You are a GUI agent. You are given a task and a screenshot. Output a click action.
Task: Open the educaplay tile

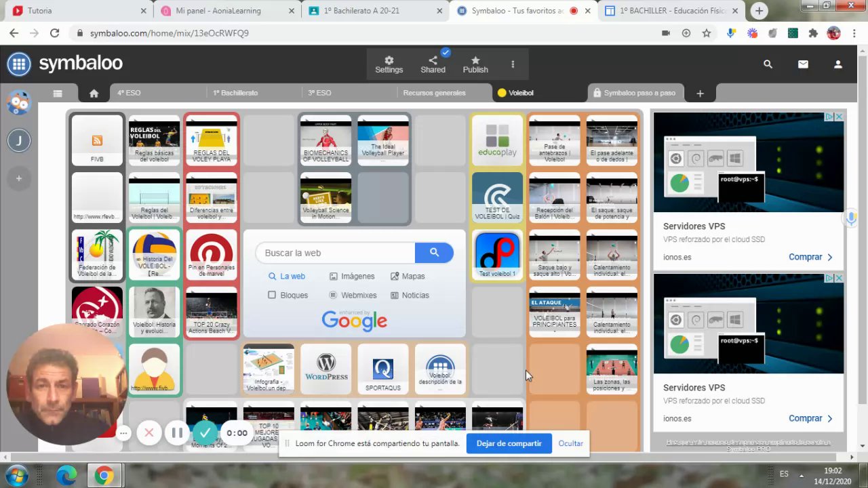497,140
